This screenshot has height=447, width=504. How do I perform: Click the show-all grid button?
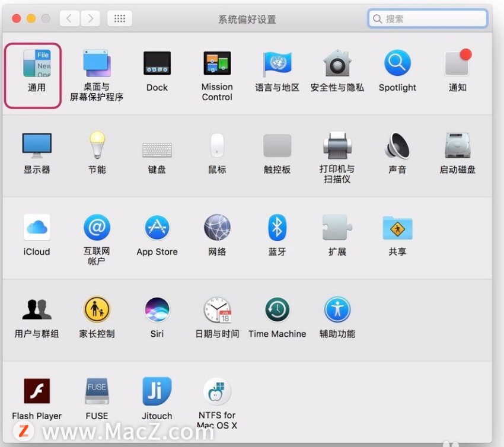120,18
